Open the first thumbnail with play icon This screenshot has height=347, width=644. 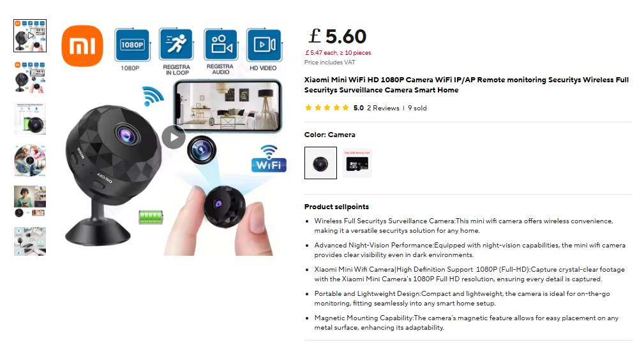(30, 36)
